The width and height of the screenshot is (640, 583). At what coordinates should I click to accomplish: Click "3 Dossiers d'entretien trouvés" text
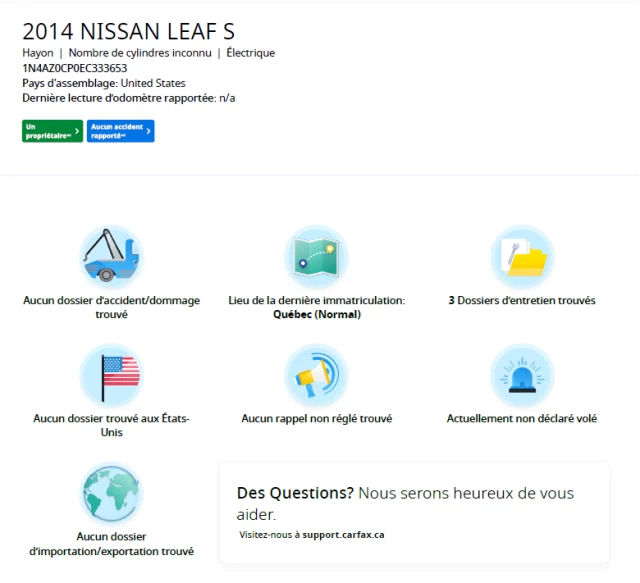522,300
